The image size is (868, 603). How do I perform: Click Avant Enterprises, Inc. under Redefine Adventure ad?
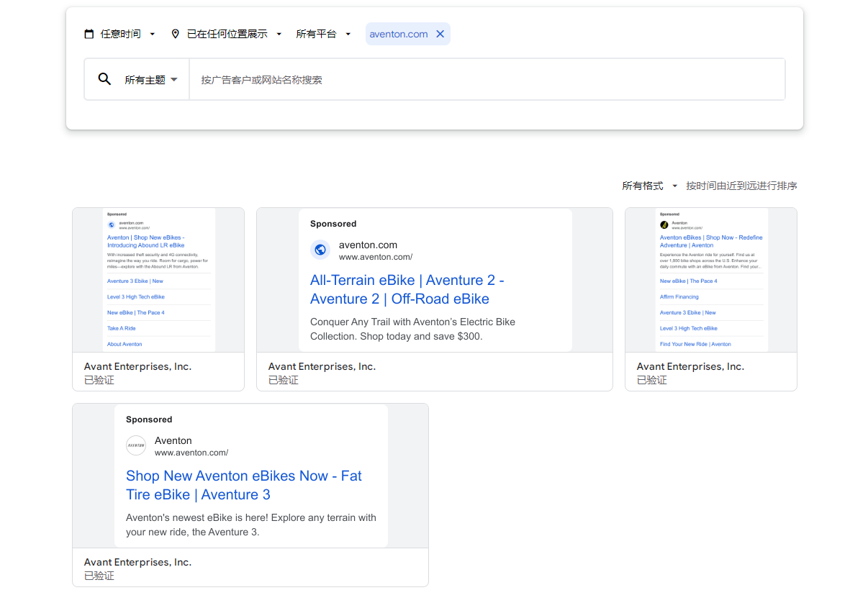tap(690, 366)
